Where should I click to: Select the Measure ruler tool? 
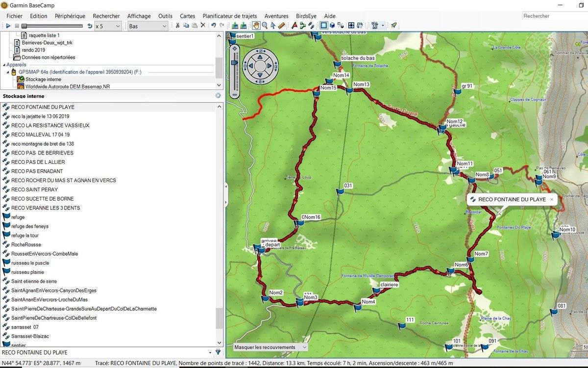[x=282, y=26]
